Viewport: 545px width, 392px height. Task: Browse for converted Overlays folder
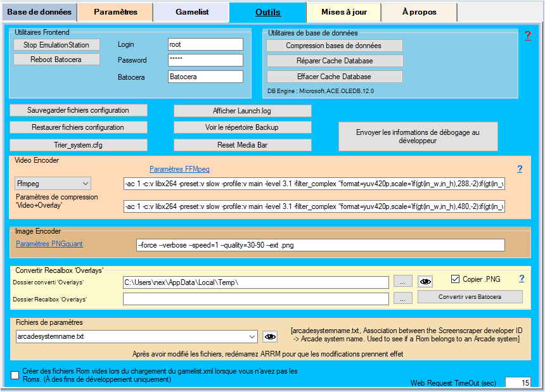[x=403, y=282]
